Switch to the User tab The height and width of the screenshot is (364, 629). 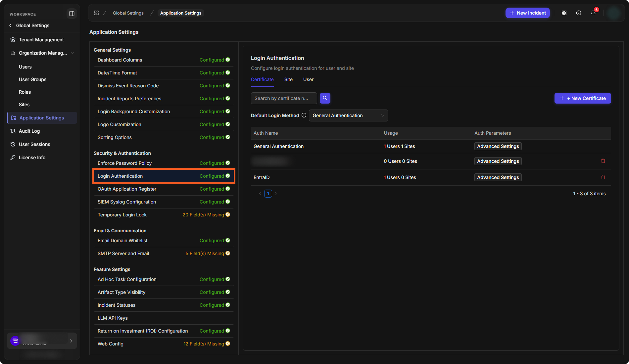point(308,79)
